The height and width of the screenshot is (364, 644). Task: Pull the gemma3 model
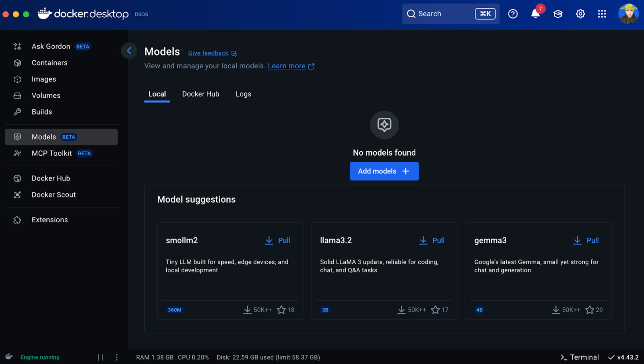pos(586,240)
